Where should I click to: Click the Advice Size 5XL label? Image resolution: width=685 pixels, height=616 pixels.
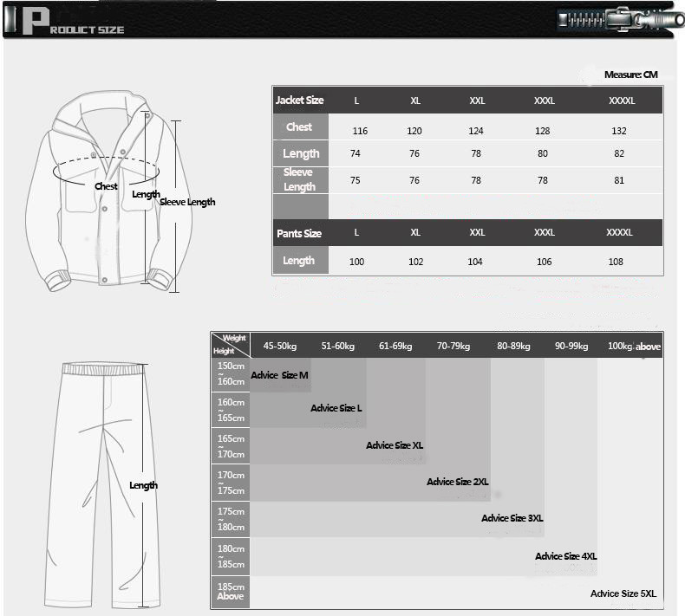(x=623, y=593)
